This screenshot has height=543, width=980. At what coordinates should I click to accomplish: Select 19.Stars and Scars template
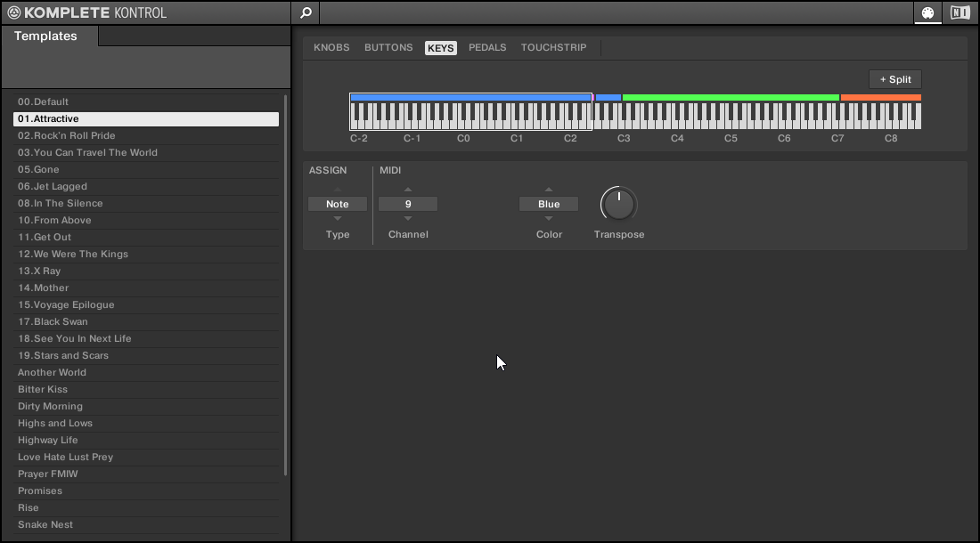(x=146, y=355)
